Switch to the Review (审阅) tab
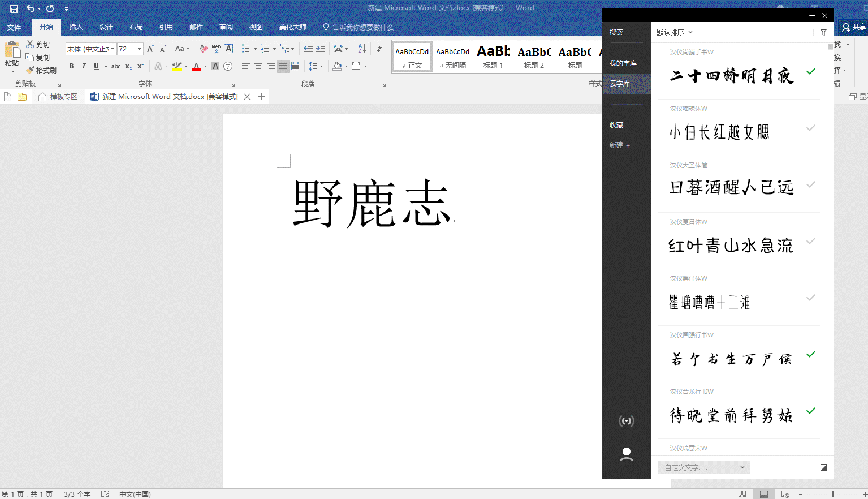The height and width of the screenshot is (499, 868). tap(226, 27)
